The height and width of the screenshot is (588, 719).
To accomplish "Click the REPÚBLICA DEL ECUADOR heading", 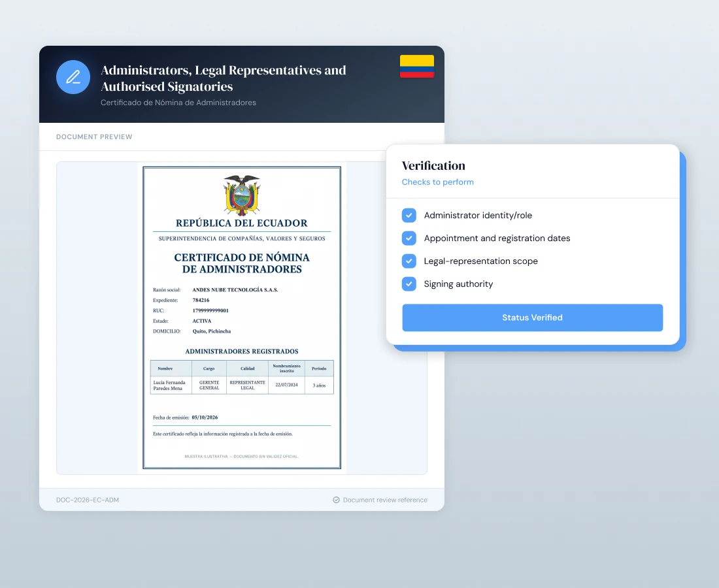I will (x=242, y=223).
